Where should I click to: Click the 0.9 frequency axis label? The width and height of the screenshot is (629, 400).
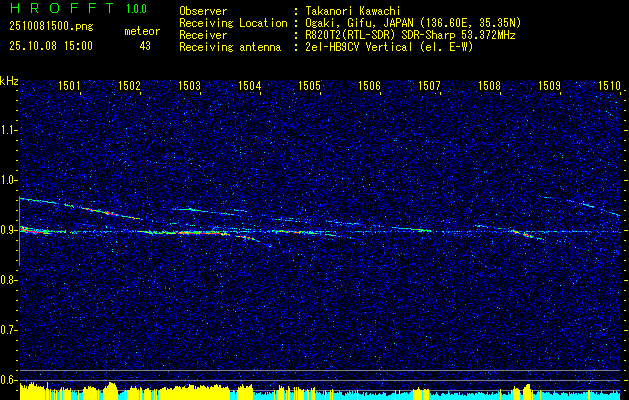9,230
